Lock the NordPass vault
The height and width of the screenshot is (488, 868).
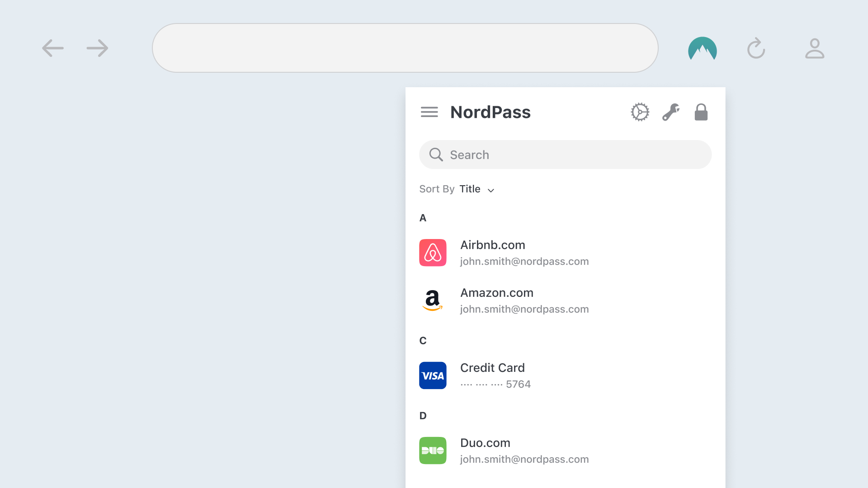point(701,112)
